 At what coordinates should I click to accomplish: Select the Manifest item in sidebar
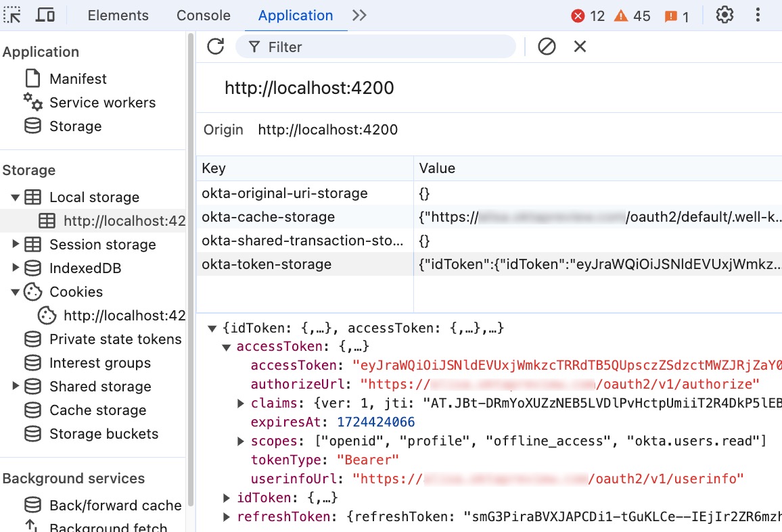coord(78,79)
